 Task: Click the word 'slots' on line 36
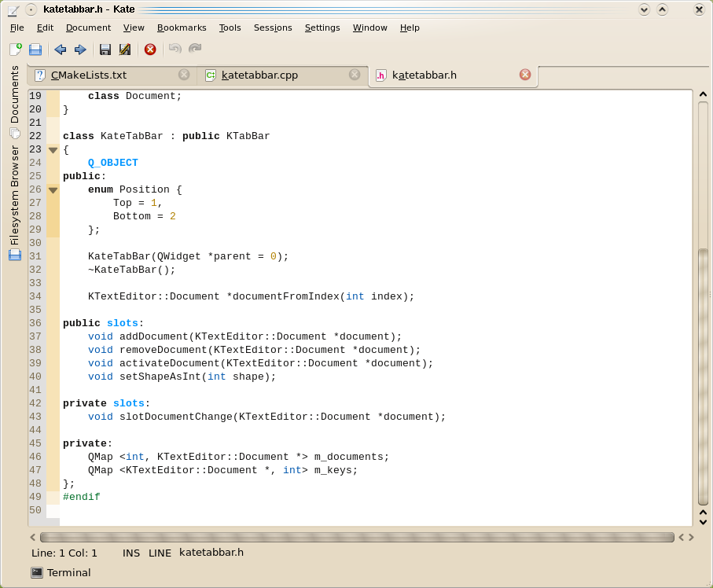123,323
